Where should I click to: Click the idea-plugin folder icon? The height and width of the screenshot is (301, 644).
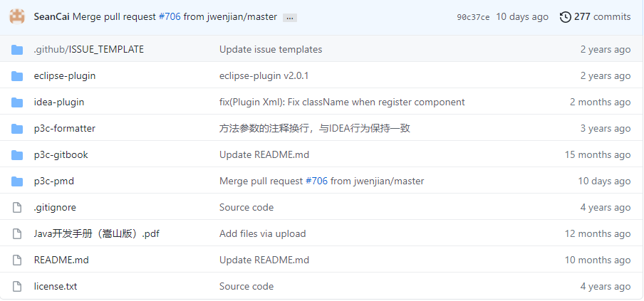[x=18, y=102]
